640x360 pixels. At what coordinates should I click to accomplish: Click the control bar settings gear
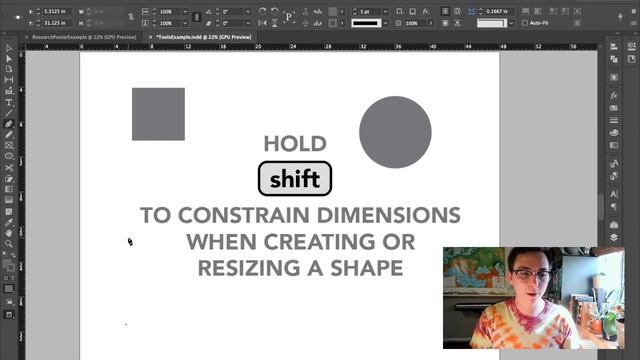pyautogui.click(x=634, y=11)
